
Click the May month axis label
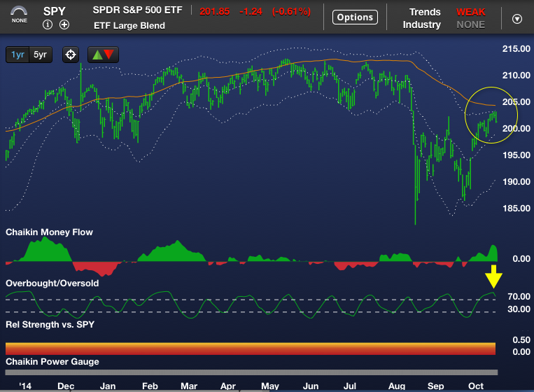[270, 386]
